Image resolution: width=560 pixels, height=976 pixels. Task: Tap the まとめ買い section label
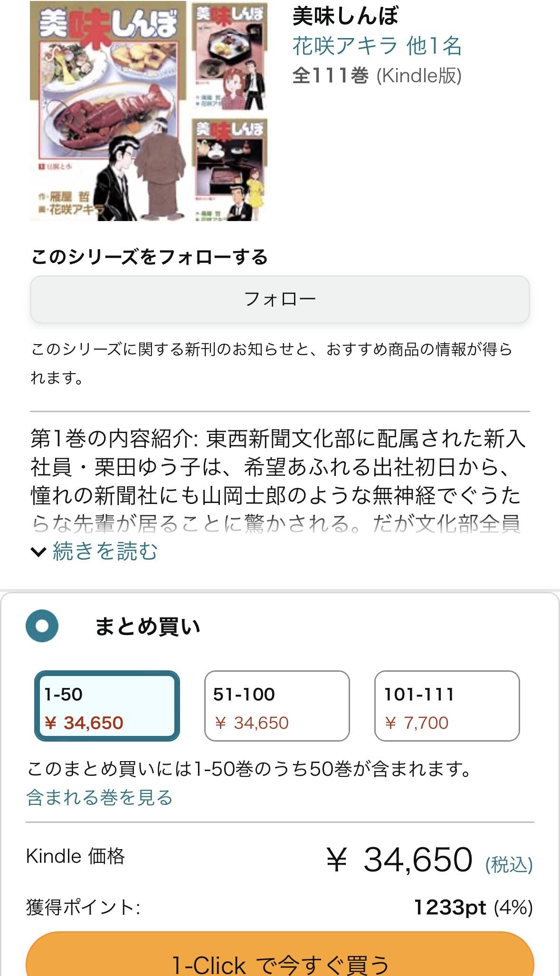coord(147,627)
